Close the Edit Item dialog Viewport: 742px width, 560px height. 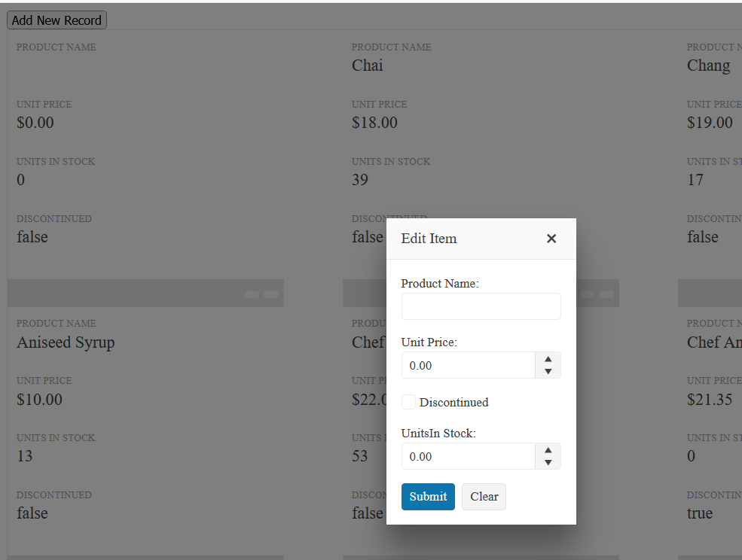point(551,239)
